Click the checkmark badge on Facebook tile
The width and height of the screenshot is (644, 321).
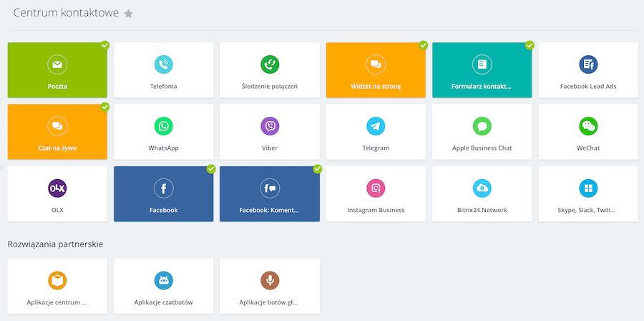211,168
